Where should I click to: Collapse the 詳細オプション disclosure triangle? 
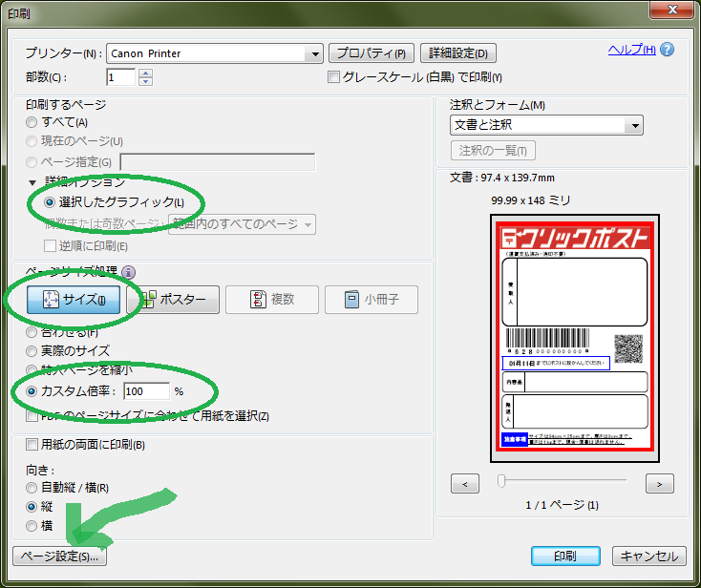click(32, 182)
